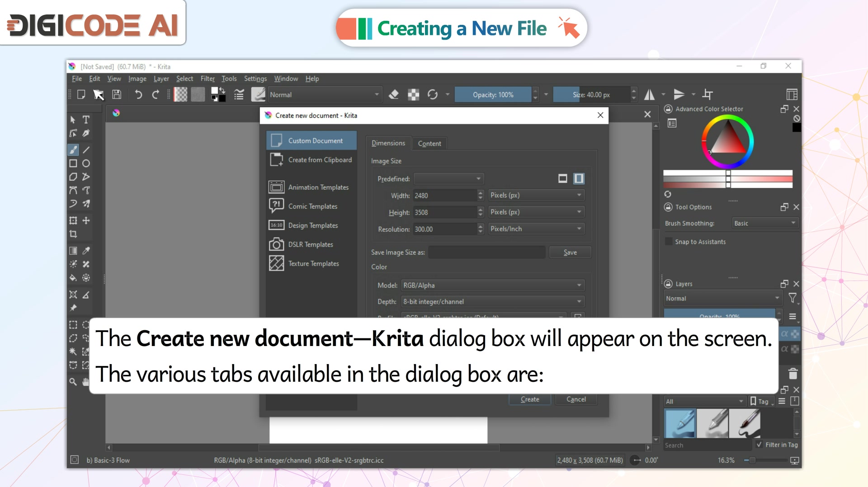Select the Rectangle tool

pos(73,163)
